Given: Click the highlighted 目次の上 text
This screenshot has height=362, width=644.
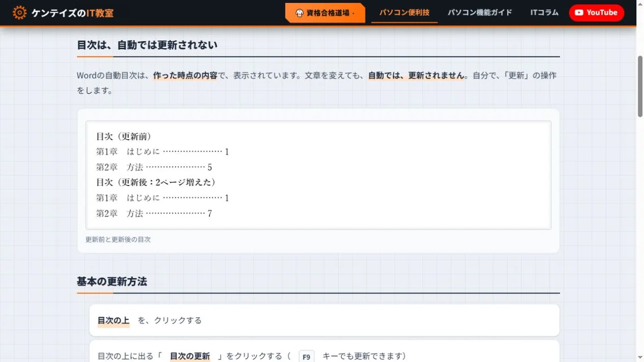Looking at the screenshot, I should (113, 321).
